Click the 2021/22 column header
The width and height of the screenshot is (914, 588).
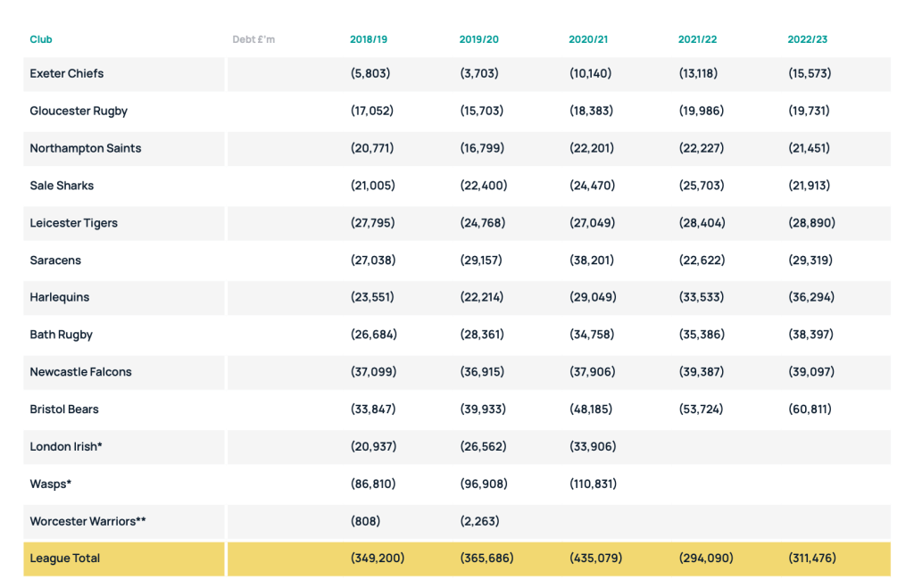click(697, 39)
